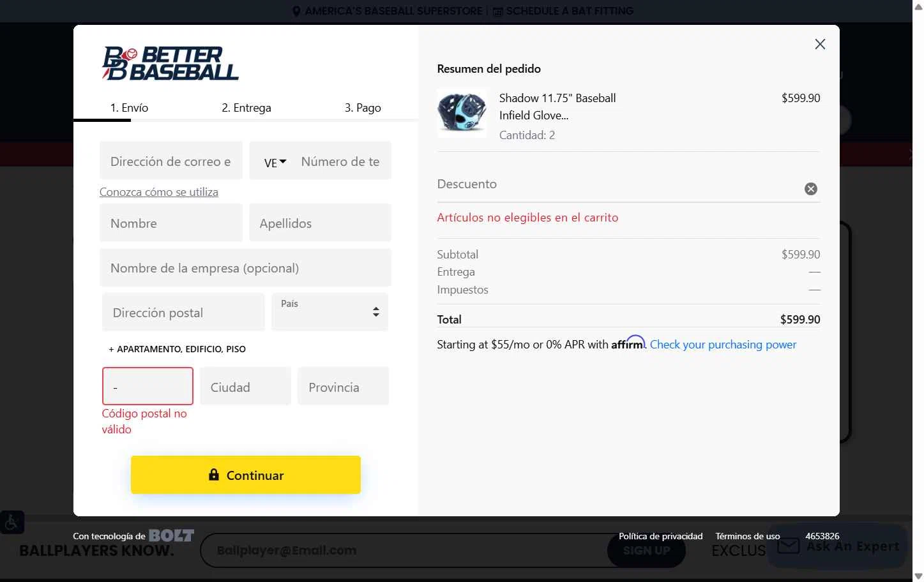Focus the Dirección postal field
This screenshot has width=924, height=582.
tap(183, 312)
